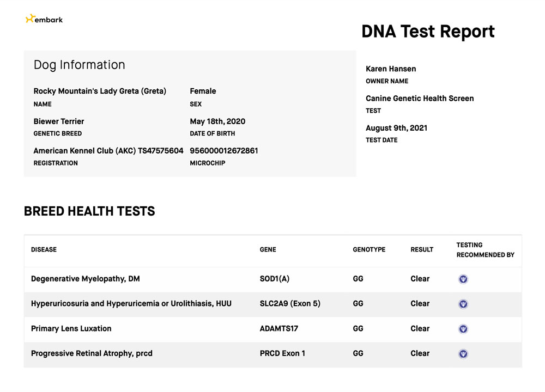Image resolution: width=545 pixels, height=392 pixels.
Task: Click the badge icon in Progressive Retinal Atrophy row
Action: (463, 354)
